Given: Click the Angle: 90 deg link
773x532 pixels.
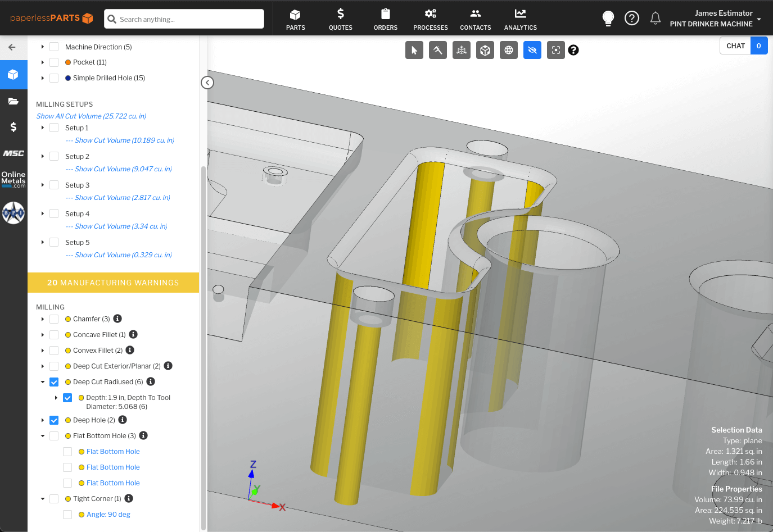Looking at the screenshot, I should (x=109, y=515).
